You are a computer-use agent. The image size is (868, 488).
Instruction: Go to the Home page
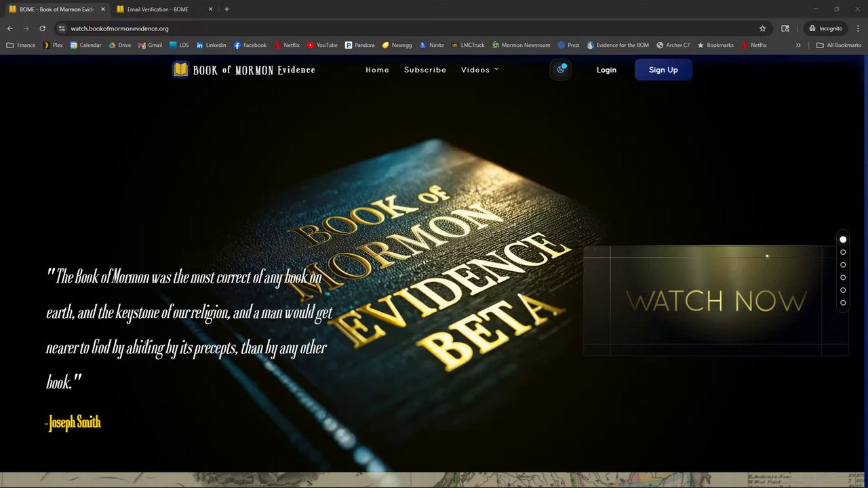coord(377,70)
